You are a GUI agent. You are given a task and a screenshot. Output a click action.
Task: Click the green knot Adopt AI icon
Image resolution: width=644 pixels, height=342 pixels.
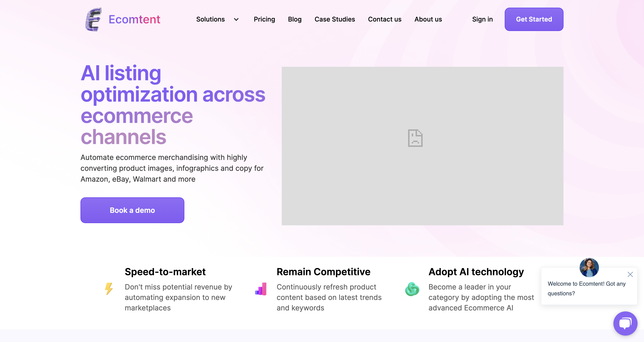point(412,289)
